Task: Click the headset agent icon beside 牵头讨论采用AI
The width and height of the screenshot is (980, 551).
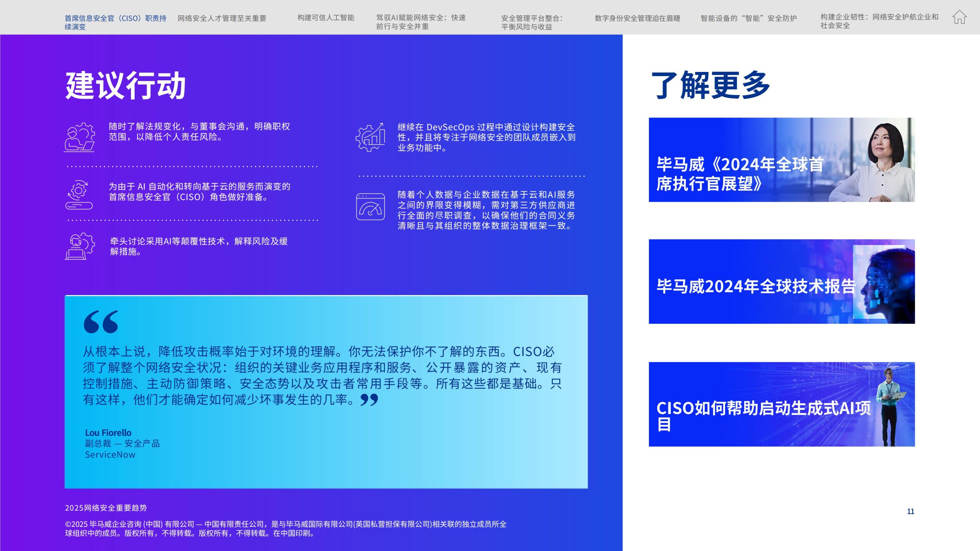Action: click(80, 246)
